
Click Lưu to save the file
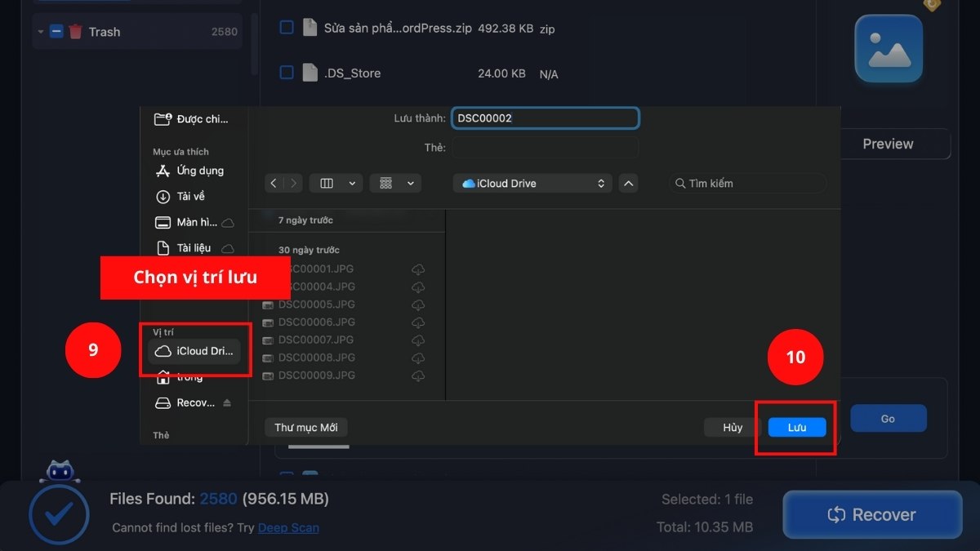click(797, 428)
